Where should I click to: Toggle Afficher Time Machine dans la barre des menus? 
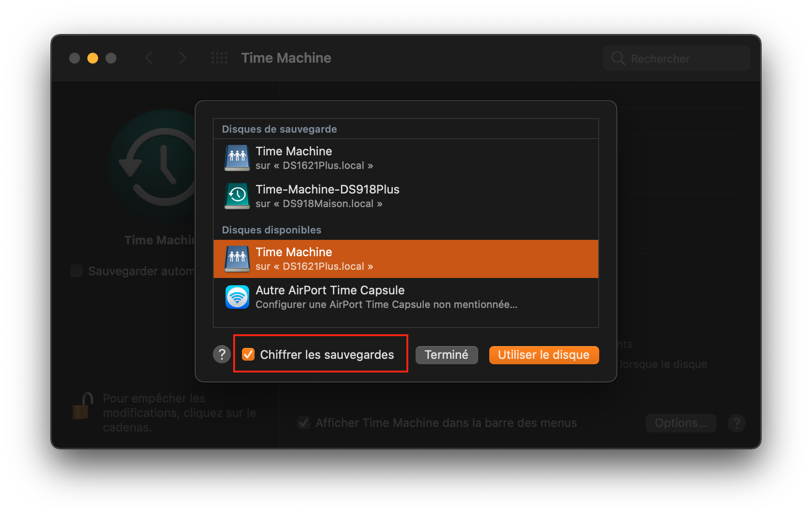click(304, 423)
